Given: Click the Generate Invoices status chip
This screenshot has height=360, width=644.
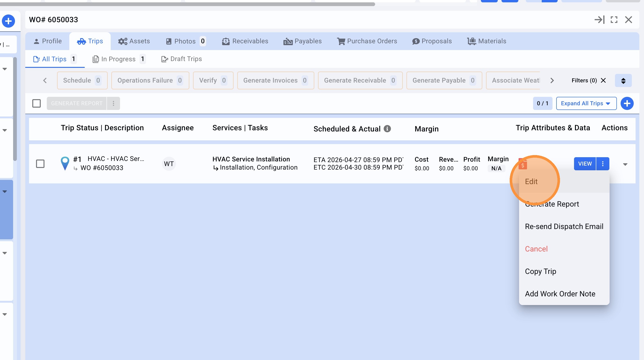Looking at the screenshot, I should pos(275,80).
